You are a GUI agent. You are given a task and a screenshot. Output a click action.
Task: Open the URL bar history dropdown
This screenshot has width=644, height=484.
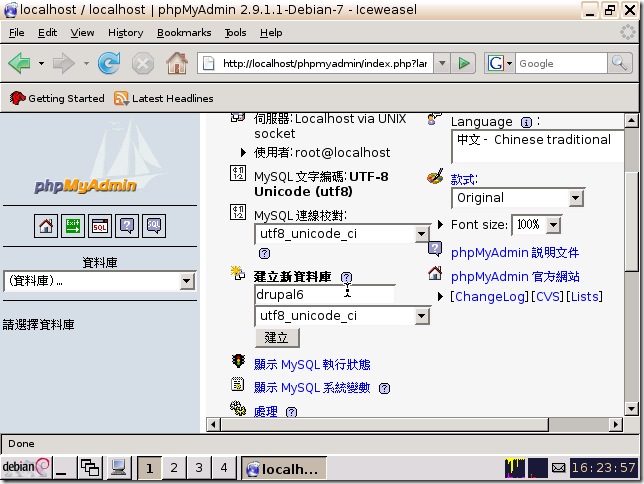click(442, 63)
